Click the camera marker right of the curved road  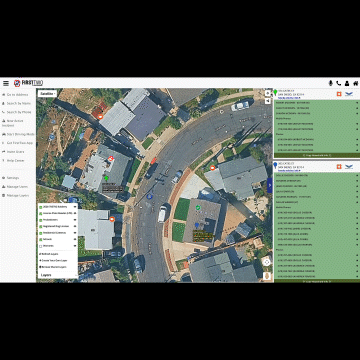[212, 168]
